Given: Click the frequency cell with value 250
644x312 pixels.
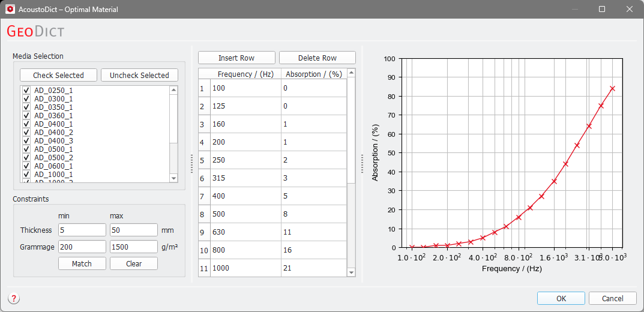Looking at the screenshot, I should [245, 160].
